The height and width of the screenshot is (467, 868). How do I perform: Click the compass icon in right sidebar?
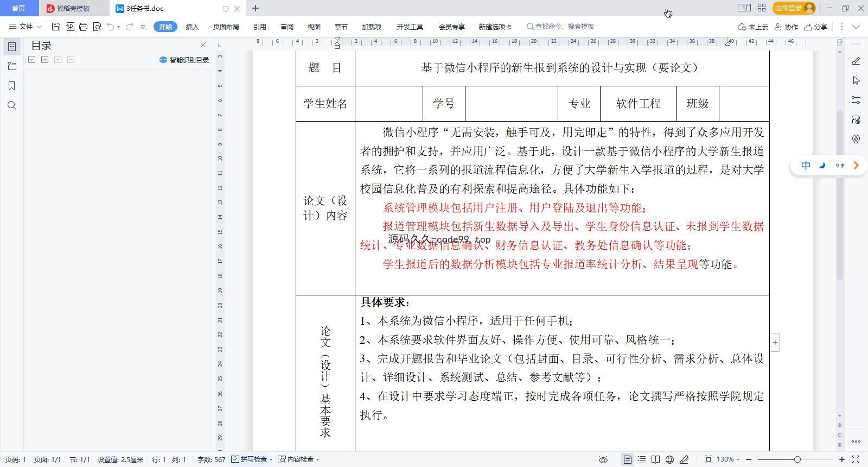856,139
